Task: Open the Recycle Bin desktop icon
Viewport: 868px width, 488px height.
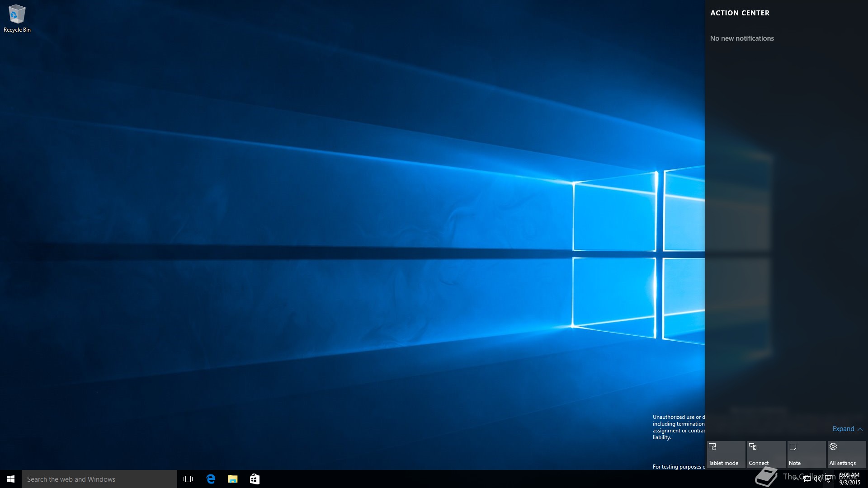Action: (x=17, y=19)
